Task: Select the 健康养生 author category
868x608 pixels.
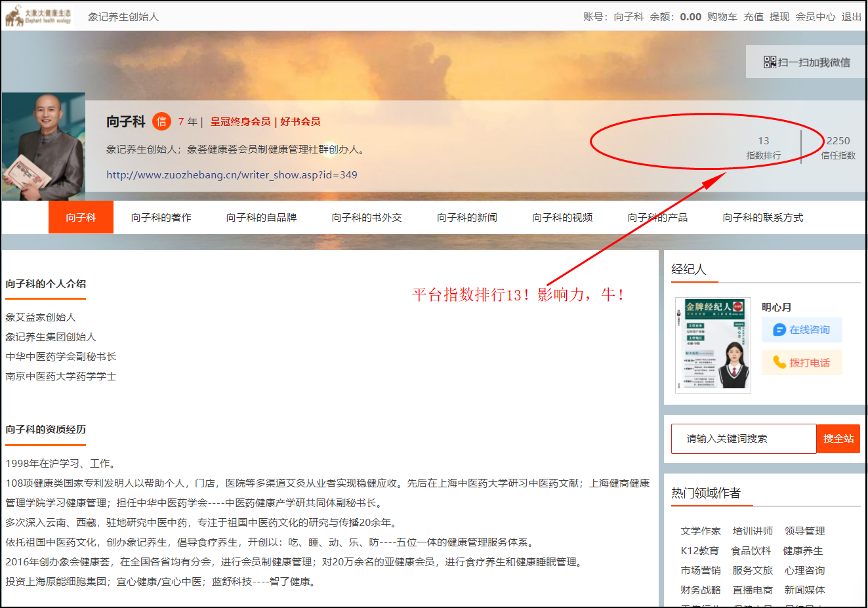Action: point(802,551)
